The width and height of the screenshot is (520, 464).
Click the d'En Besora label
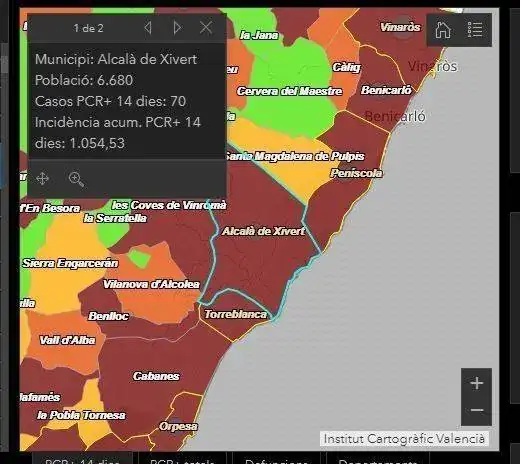(x=50, y=208)
